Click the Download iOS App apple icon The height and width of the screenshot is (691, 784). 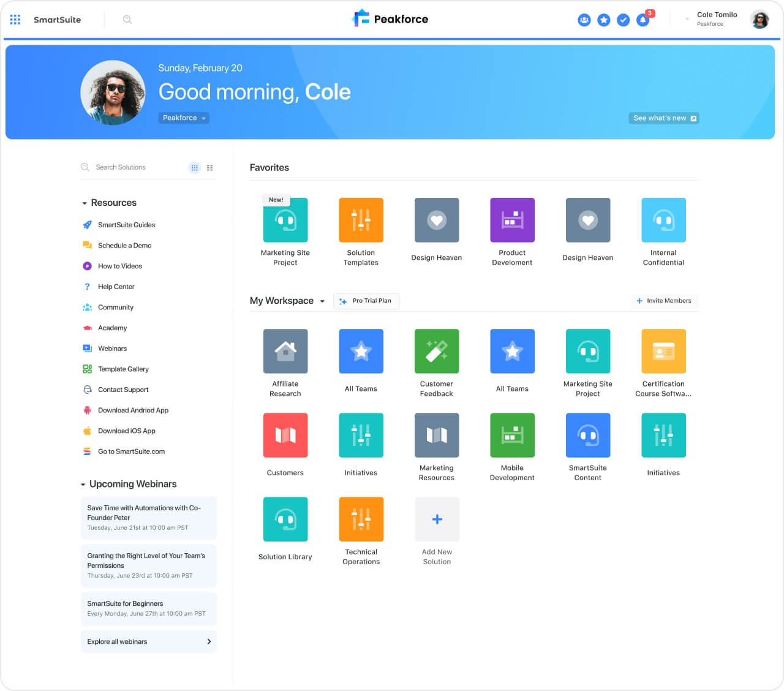click(87, 431)
